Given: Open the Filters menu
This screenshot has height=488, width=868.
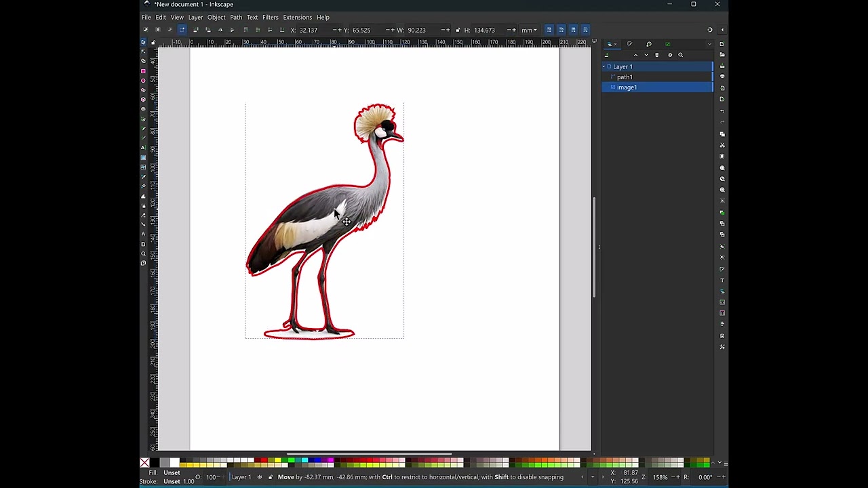Looking at the screenshot, I should click(271, 18).
